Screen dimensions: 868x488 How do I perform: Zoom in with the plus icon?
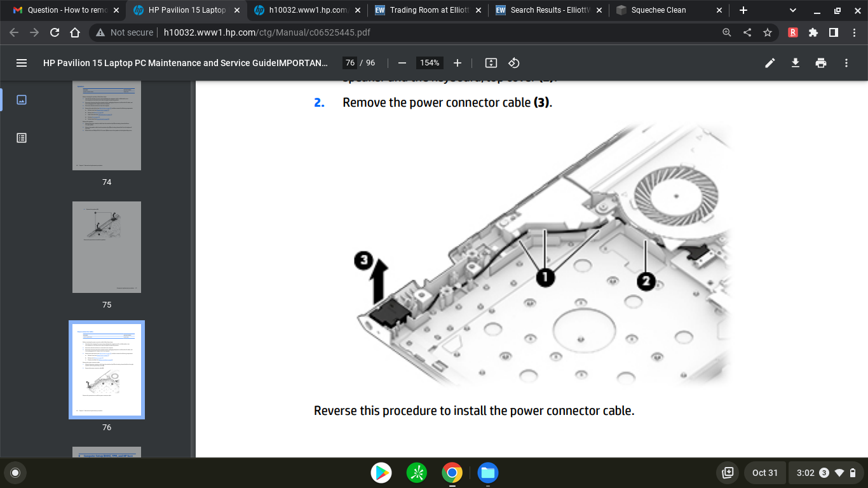(x=458, y=63)
